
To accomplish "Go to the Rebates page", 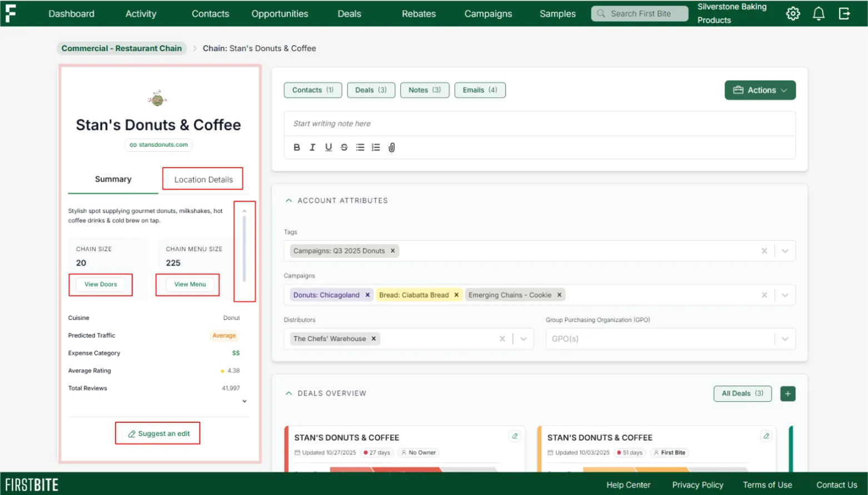I will [x=419, y=13].
